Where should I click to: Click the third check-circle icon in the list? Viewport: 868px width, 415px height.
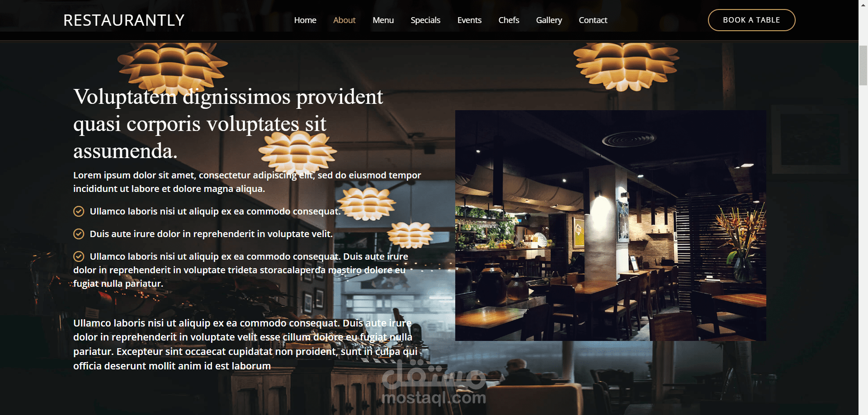[79, 256]
